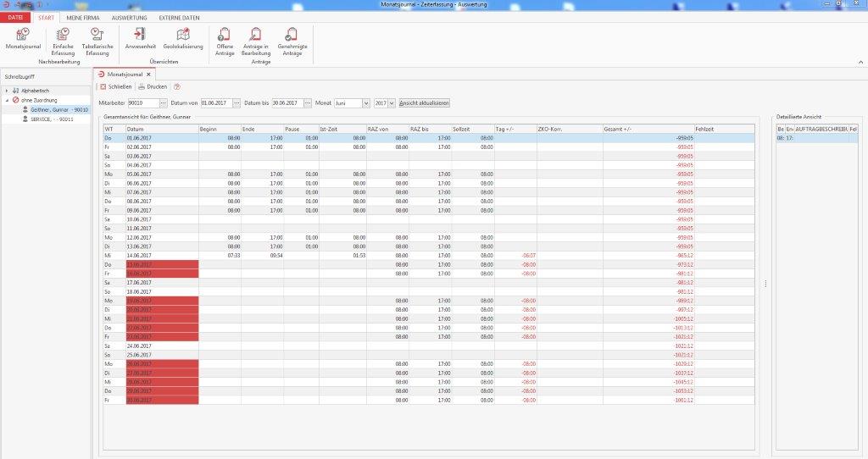Switch to the MEINE FIRMA tab
This screenshot has height=459, width=868.
point(83,18)
